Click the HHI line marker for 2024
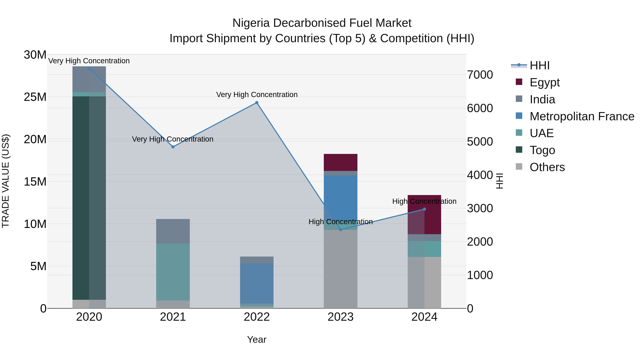 pos(424,209)
